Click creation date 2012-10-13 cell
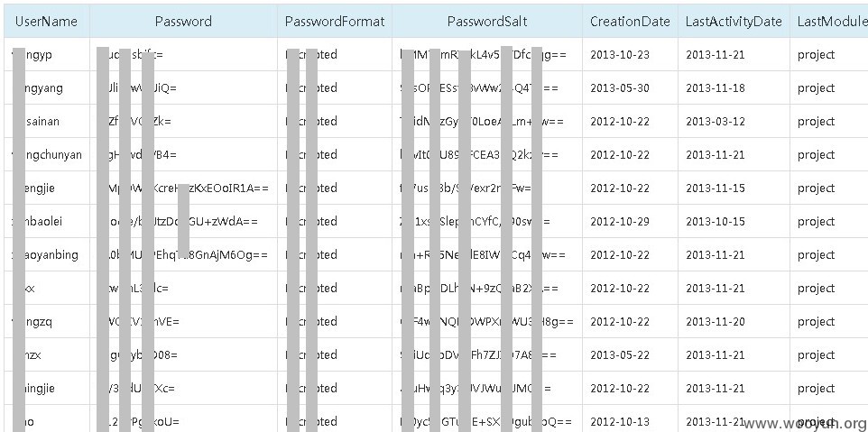This screenshot has width=868, height=432. pos(620,421)
